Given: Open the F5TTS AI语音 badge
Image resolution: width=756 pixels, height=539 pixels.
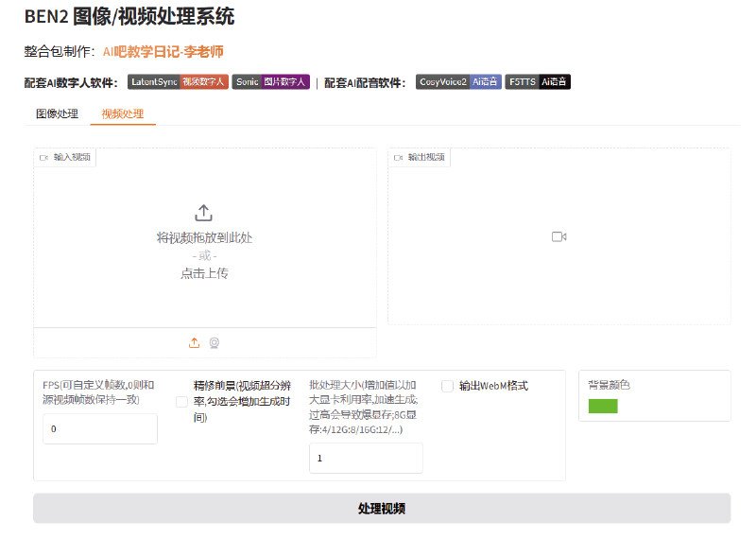Looking at the screenshot, I should (538, 82).
